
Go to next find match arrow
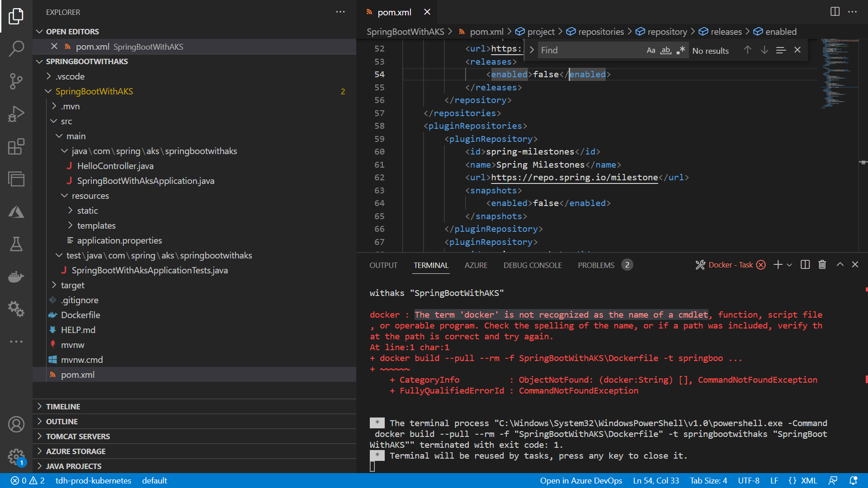click(764, 50)
